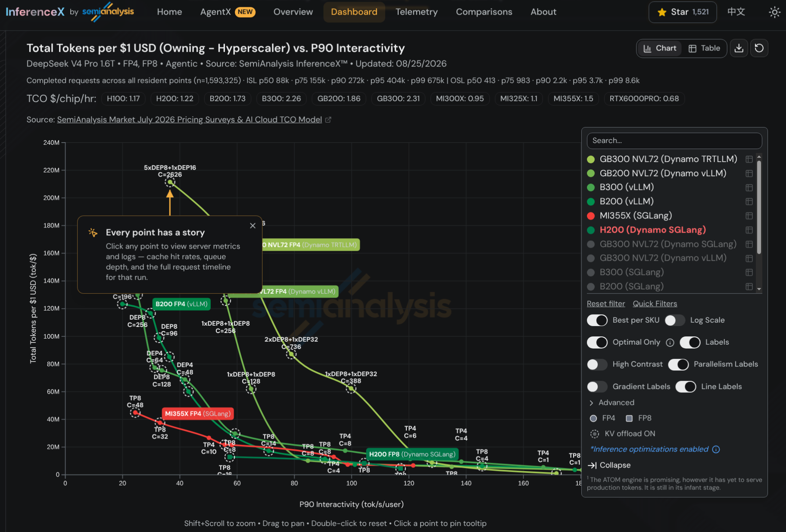Star the repository on GitHub
The width and height of the screenshot is (786, 532).
[x=683, y=12]
